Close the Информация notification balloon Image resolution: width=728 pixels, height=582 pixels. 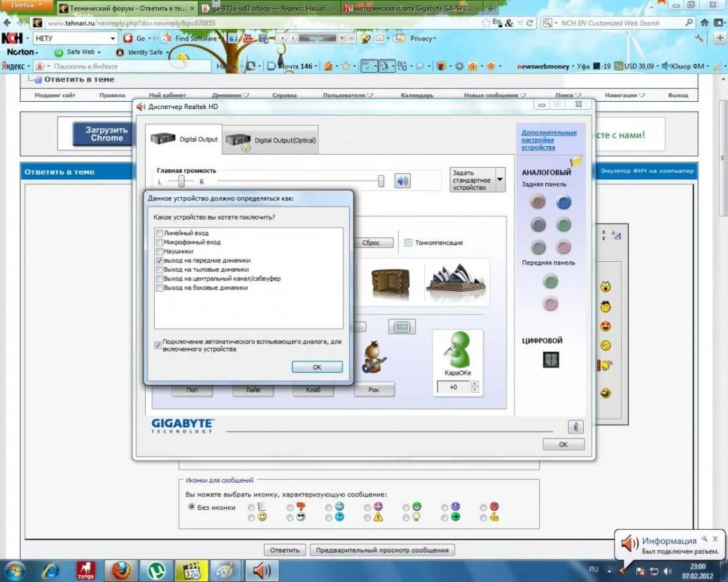(x=715, y=539)
